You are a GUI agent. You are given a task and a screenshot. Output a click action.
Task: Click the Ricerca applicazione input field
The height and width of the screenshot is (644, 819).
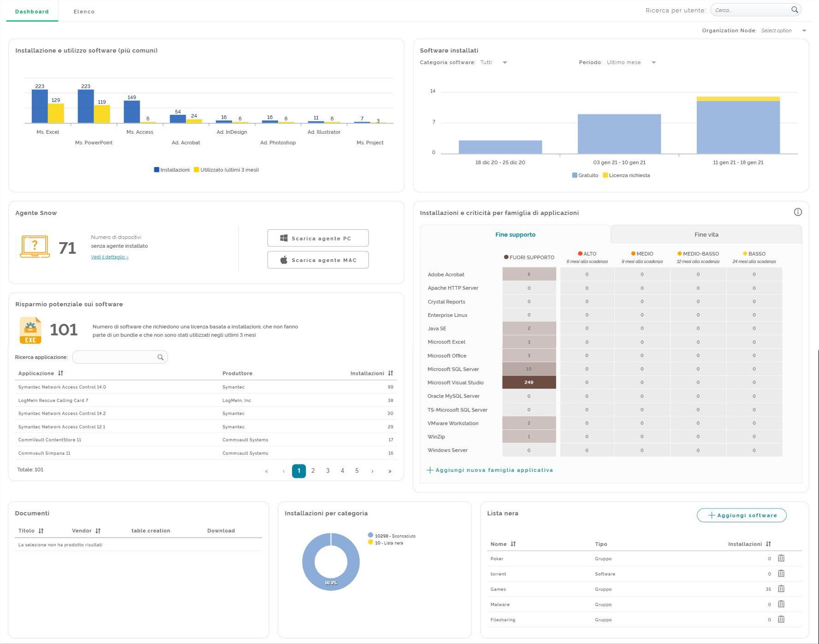(120, 357)
